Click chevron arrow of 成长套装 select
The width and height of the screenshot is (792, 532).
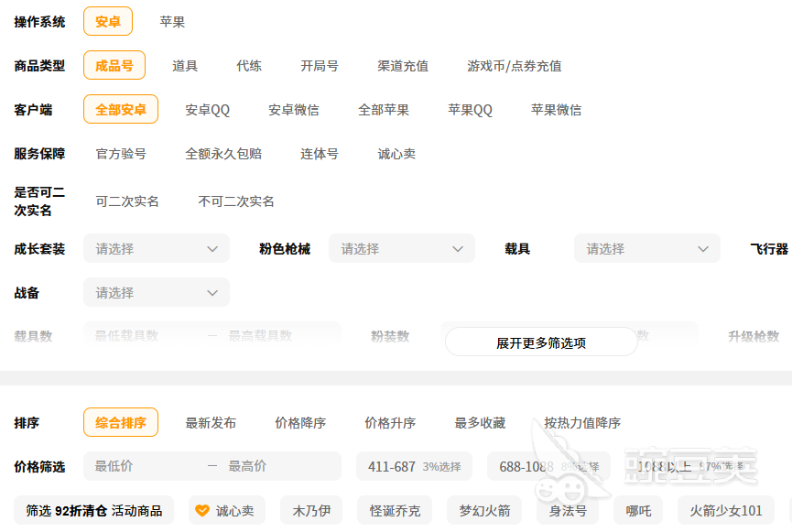tap(212, 248)
